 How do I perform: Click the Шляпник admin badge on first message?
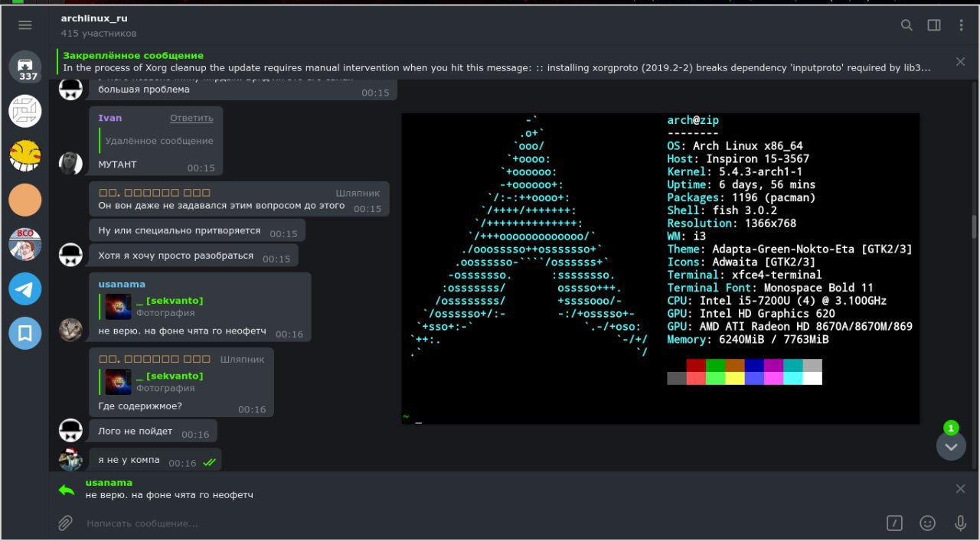(x=358, y=193)
